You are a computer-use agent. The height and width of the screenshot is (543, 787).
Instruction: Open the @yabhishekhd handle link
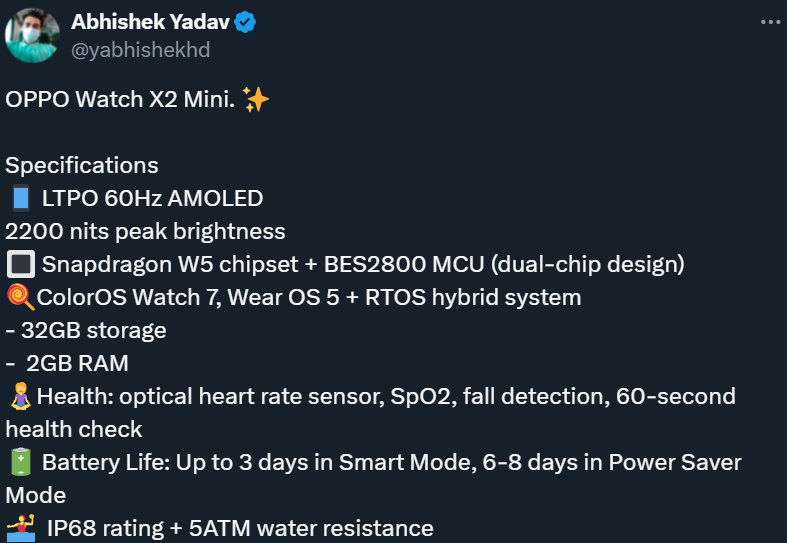click(x=141, y=50)
